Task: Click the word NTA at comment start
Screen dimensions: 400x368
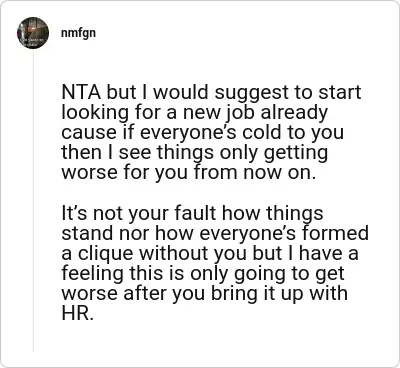Action: pos(81,92)
